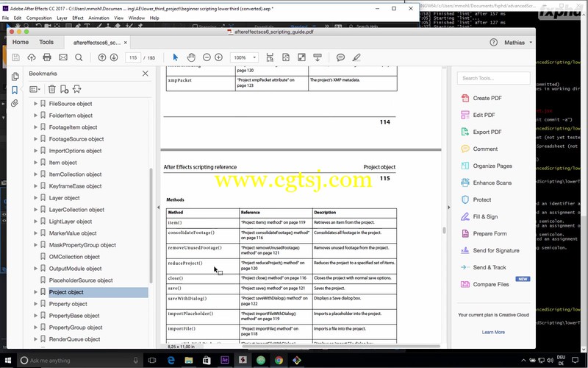Open After Effects from the taskbar
The height and width of the screenshot is (368, 588).
tap(225, 360)
